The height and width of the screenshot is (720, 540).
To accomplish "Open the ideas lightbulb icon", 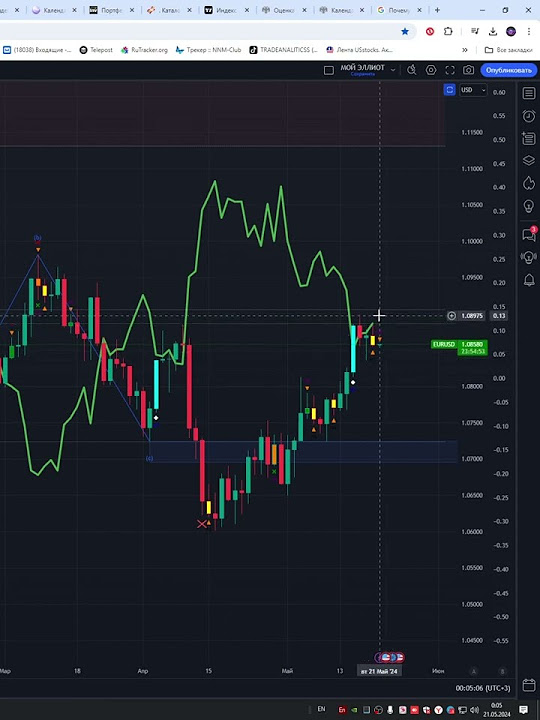I will (529, 206).
